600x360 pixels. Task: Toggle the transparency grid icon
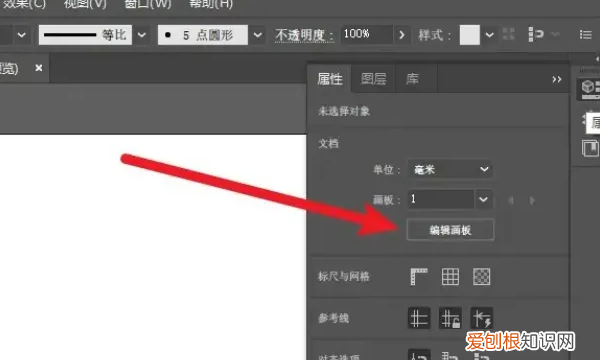481,277
